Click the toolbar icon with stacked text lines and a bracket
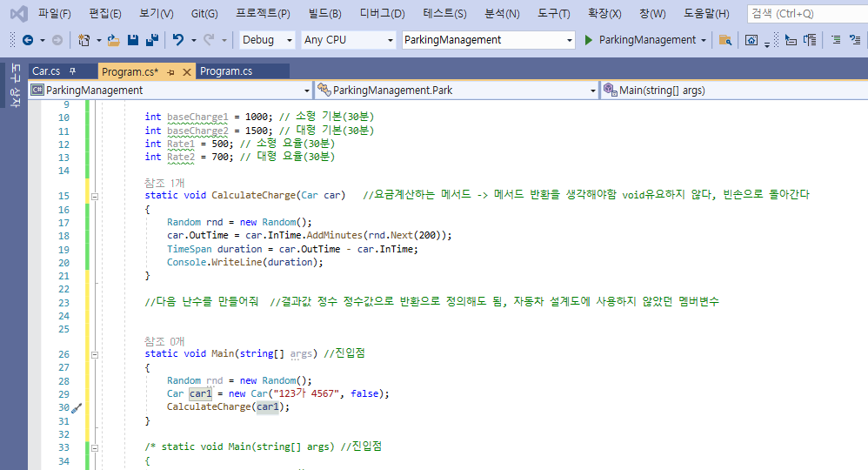 tap(810, 40)
